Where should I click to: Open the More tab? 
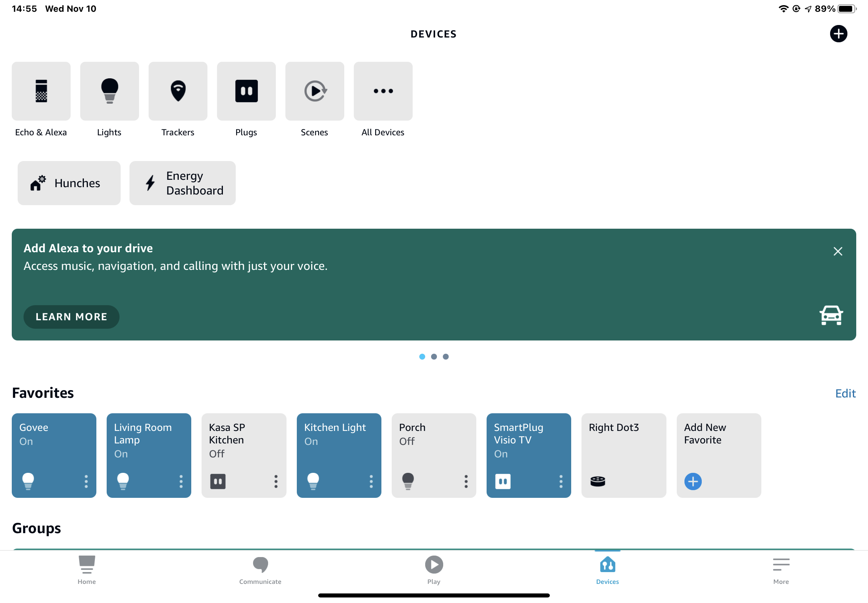point(781,570)
